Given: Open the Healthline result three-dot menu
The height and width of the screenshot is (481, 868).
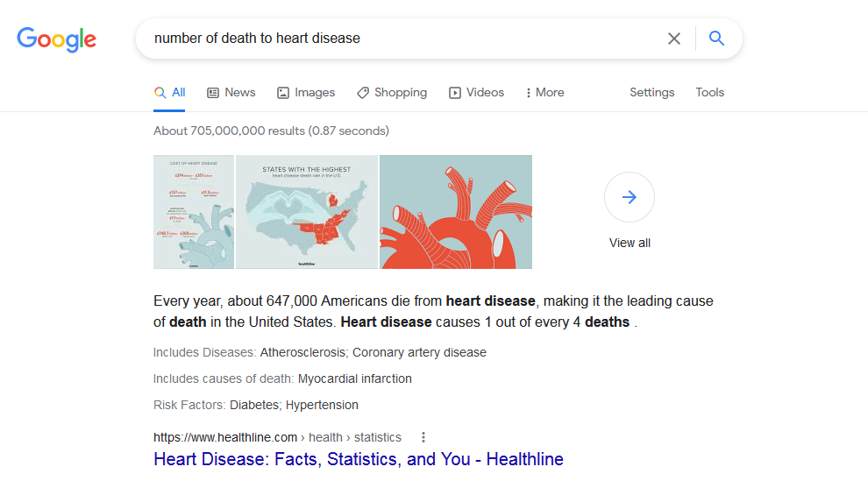Looking at the screenshot, I should point(423,437).
